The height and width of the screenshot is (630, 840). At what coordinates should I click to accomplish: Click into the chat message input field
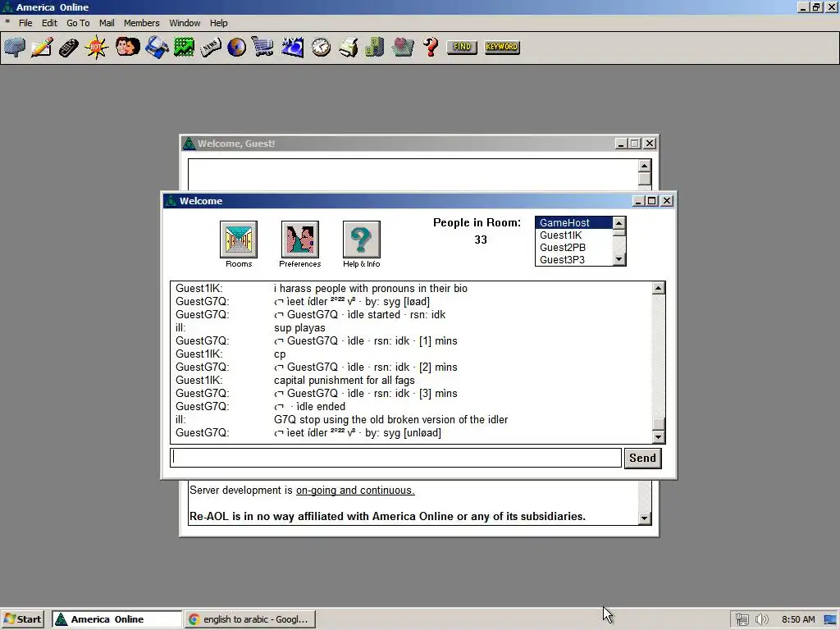[396, 458]
